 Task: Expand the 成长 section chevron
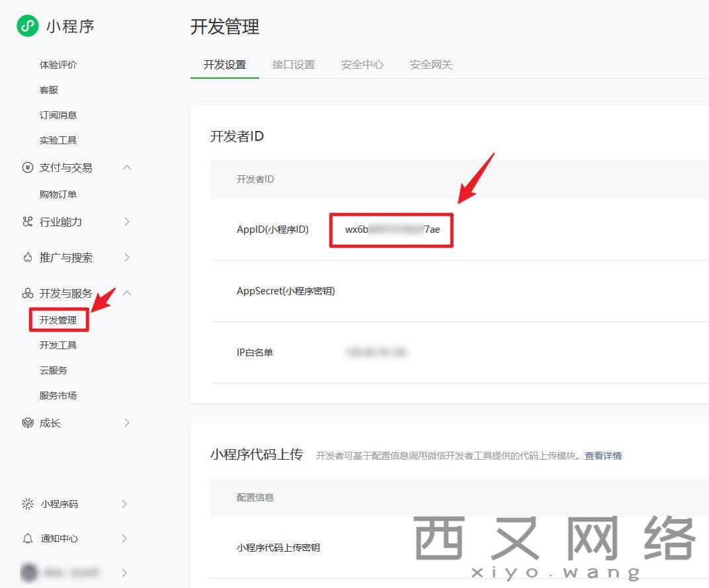(127, 423)
